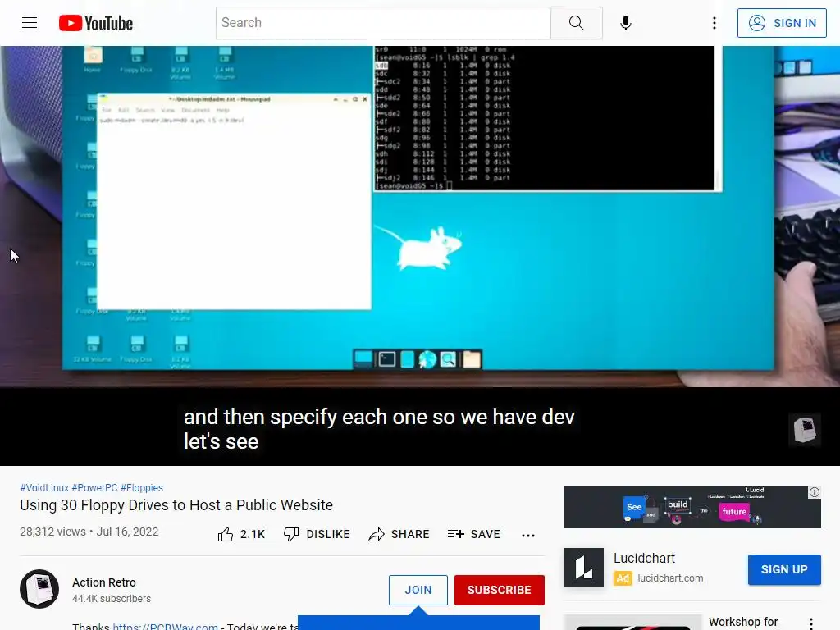Viewport: 840px width, 630px height.
Task: Open the #VoidLinux hashtag
Action: tap(44, 488)
